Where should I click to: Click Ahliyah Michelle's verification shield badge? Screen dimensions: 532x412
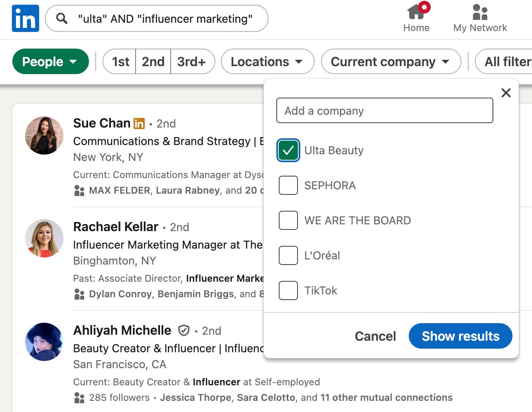click(183, 330)
